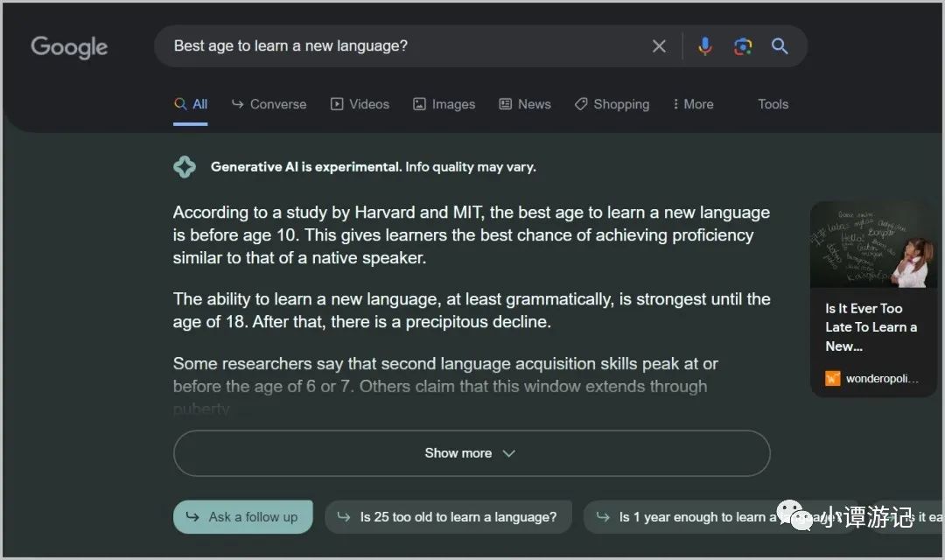This screenshot has height=560, width=945.
Task: Click paragraph starting 'Some researchers say'
Action: (x=445, y=386)
